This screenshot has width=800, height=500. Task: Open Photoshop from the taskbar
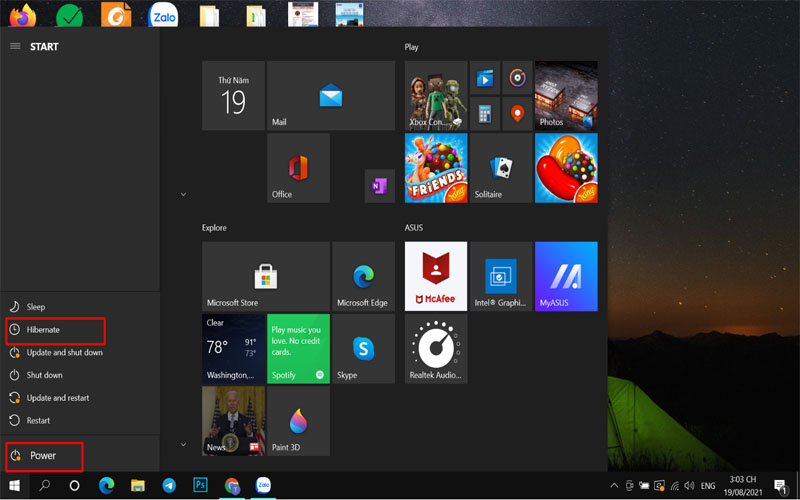click(200, 486)
